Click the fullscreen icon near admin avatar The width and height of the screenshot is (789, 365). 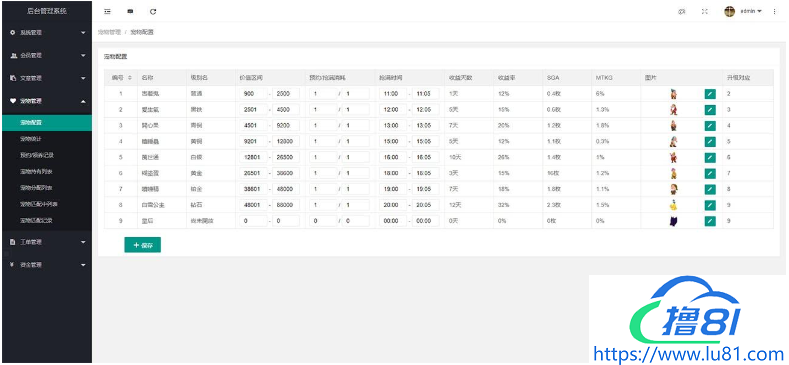coord(704,12)
